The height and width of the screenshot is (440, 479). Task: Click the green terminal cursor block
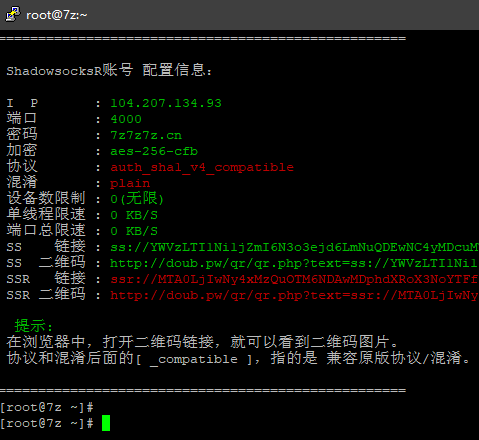(106, 423)
